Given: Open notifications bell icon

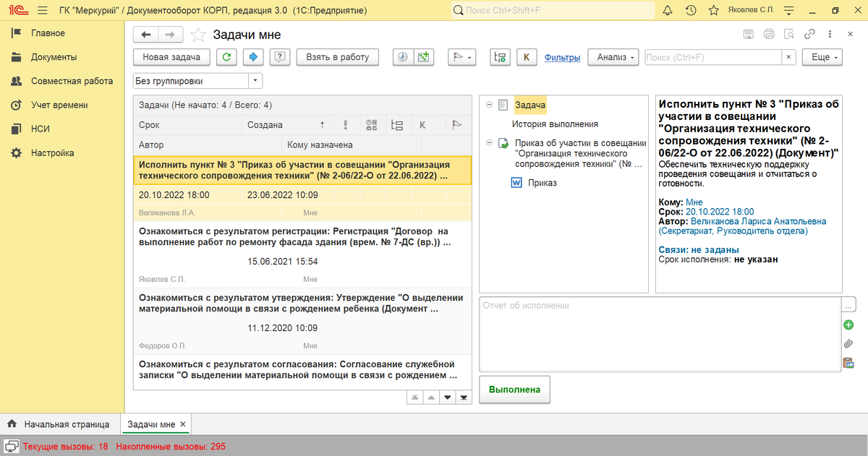Looking at the screenshot, I should coord(668,10).
